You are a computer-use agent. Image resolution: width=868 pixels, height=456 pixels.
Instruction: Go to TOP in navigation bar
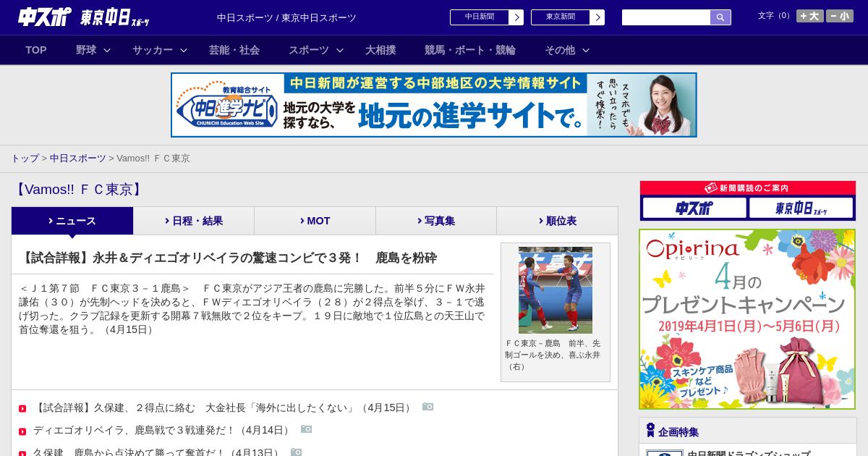click(36, 50)
